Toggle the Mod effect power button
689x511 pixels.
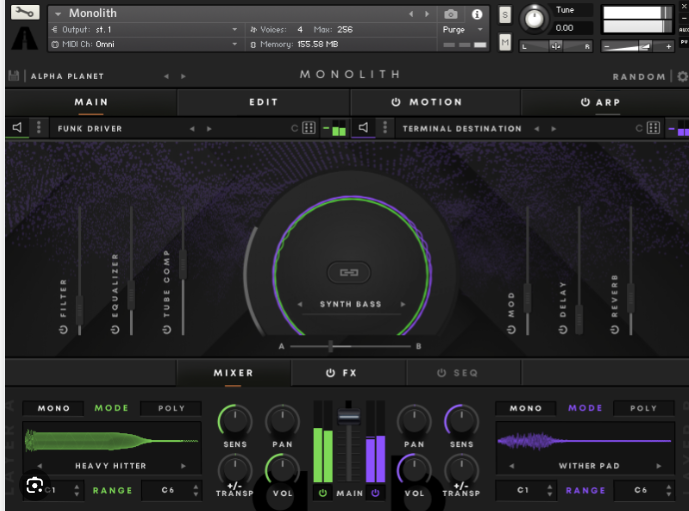click(511, 330)
